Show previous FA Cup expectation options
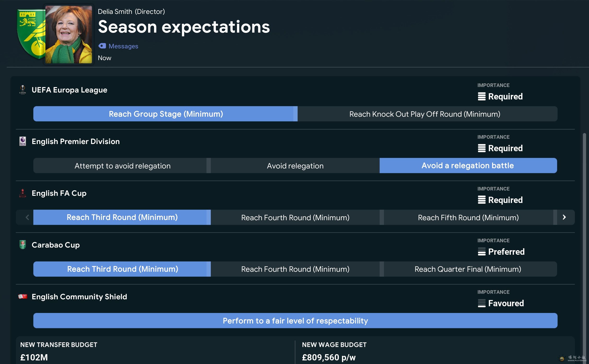This screenshot has height=364, width=589. point(27,217)
